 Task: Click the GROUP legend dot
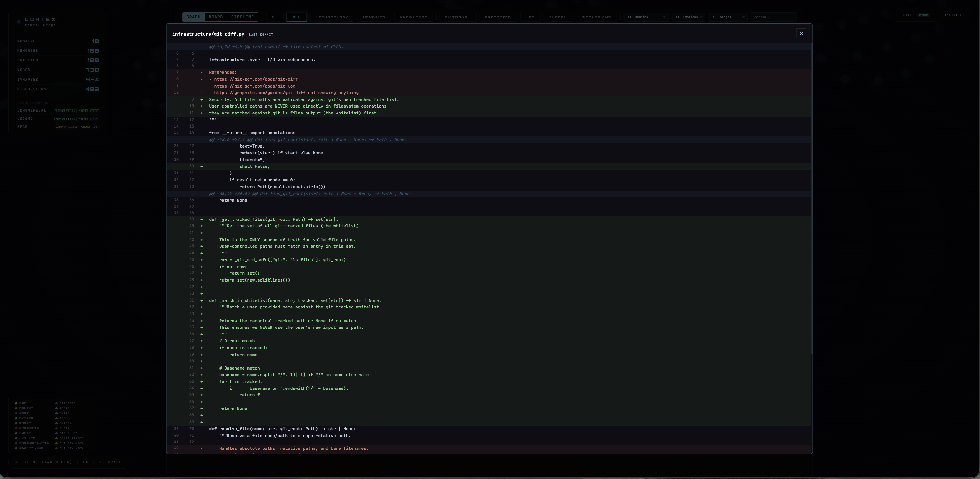click(16, 413)
